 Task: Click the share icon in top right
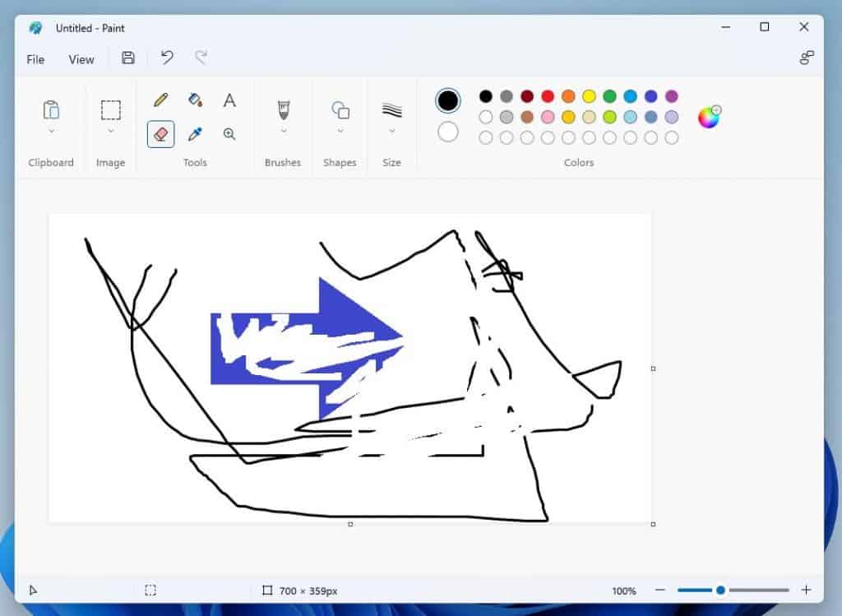807,58
